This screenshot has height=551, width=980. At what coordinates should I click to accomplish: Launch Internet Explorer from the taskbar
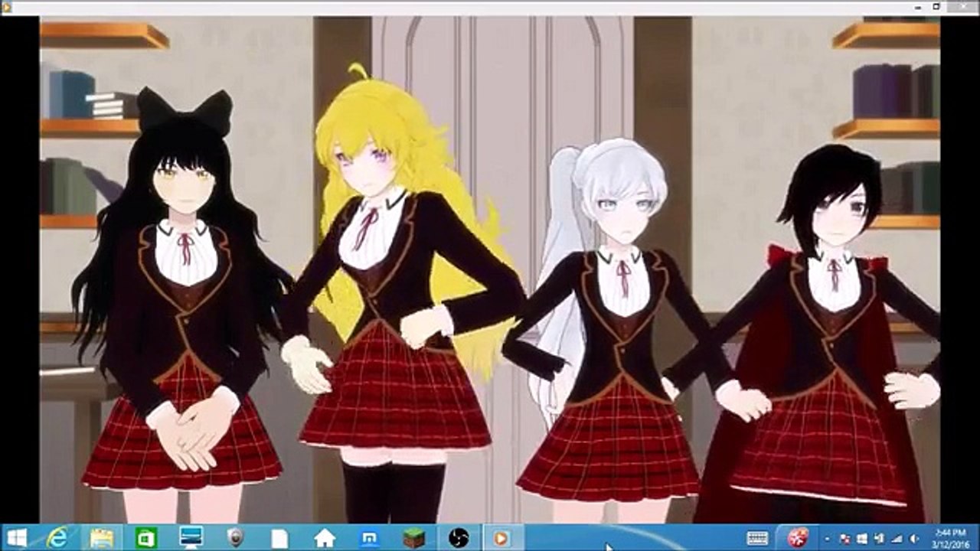tap(57, 538)
